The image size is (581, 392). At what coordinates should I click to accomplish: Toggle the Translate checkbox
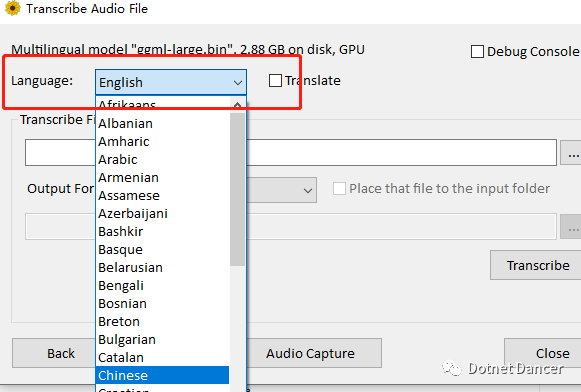click(x=275, y=80)
